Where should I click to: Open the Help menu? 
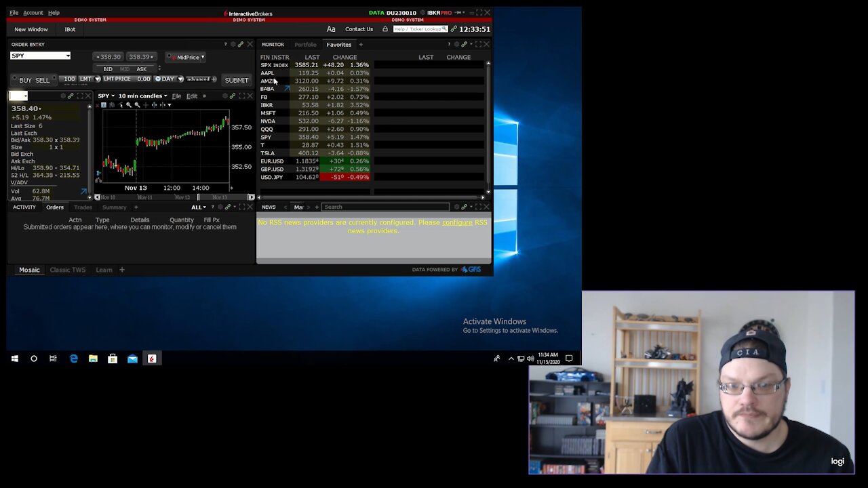coord(54,13)
